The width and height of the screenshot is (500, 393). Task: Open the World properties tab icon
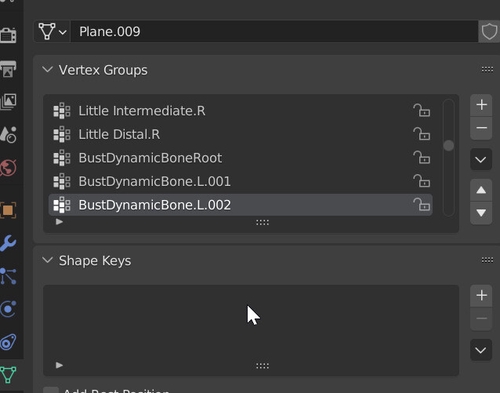coord(8,168)
